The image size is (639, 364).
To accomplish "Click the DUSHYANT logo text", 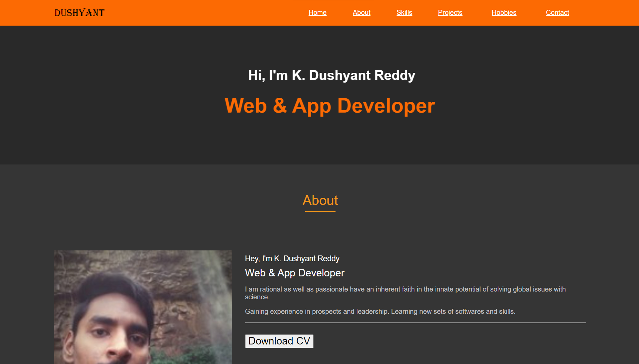I will (80, 13).
